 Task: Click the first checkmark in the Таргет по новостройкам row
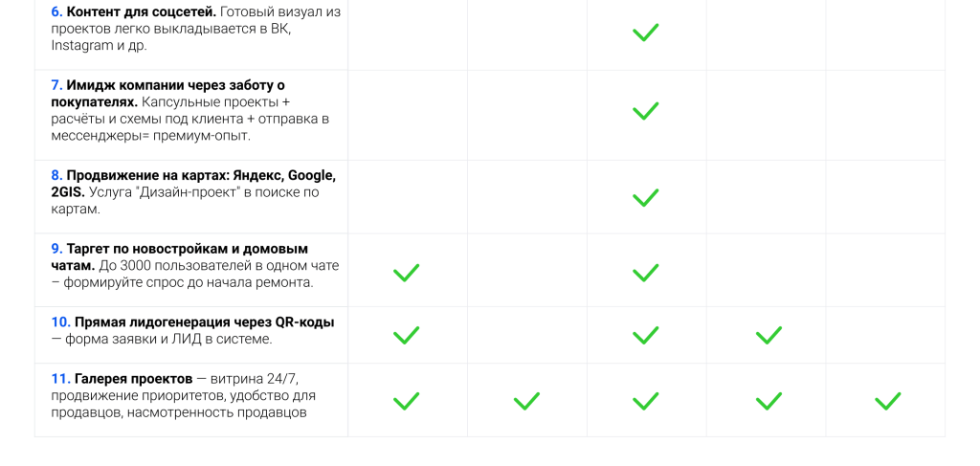point(407,273)
